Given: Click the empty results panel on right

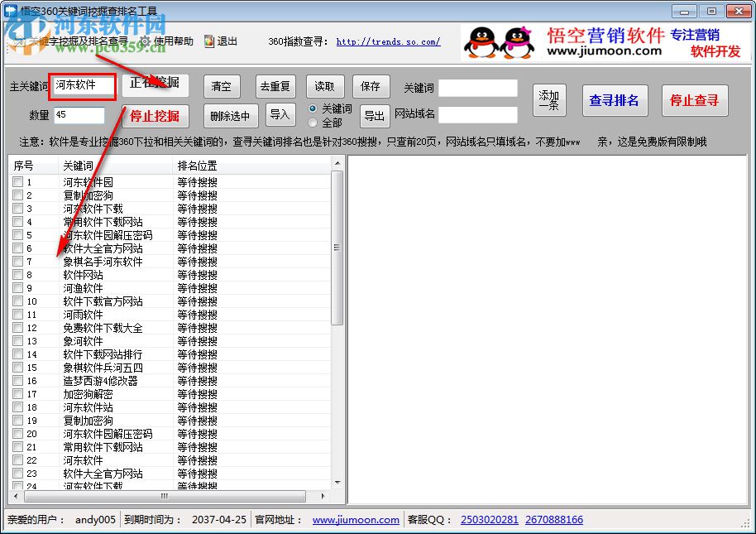Looking at the screenshot, I should pos(548,329).
